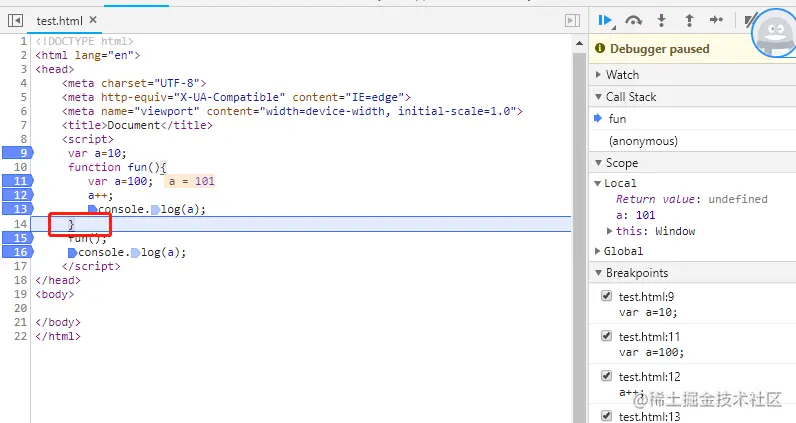This screenshot has height=423, width=796.
Task: Remove breakpoint on line 15 gutter
Action: tap(18, 238)
